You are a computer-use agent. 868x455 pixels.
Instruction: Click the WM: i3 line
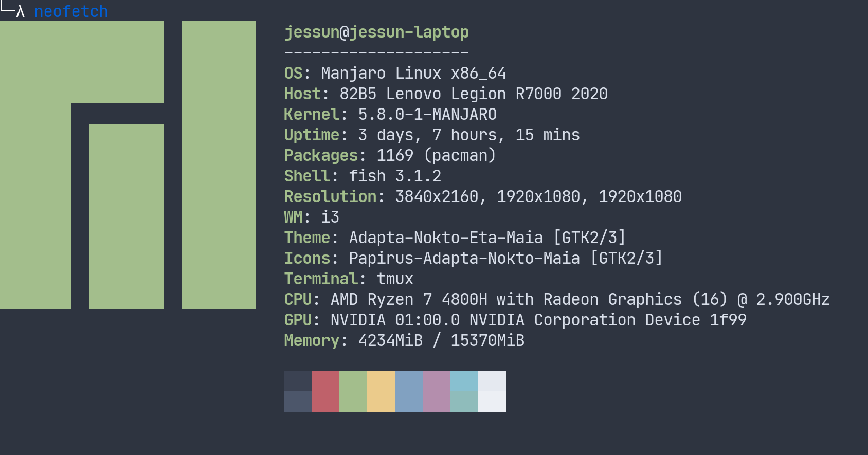point(312,217)
